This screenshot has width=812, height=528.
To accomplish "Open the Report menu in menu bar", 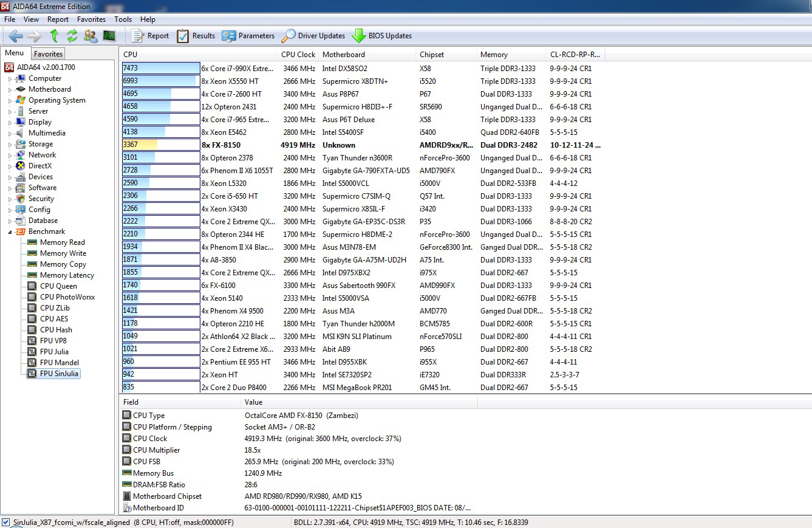I will 58,19.
